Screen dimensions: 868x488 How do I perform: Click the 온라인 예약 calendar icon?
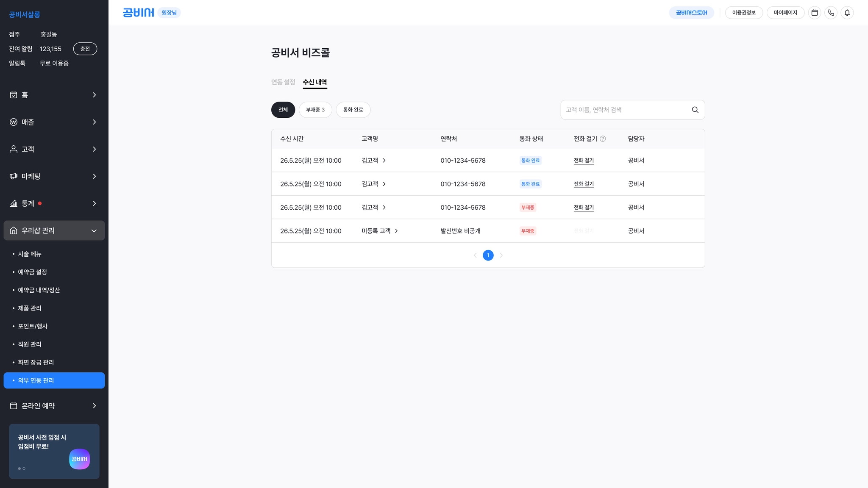click(14, 406)
